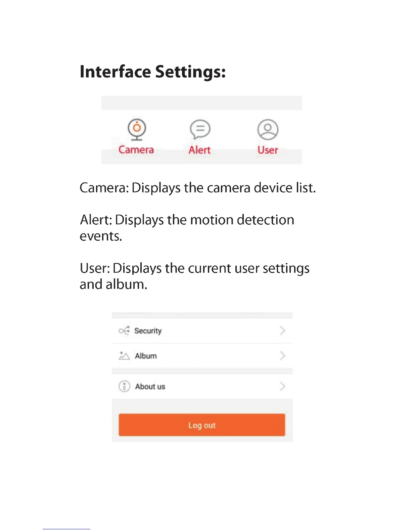Image resolution: width=411 pixels, height=532 pixels.
Task: Switch to the Camera tab label
Action: (136, 150)
